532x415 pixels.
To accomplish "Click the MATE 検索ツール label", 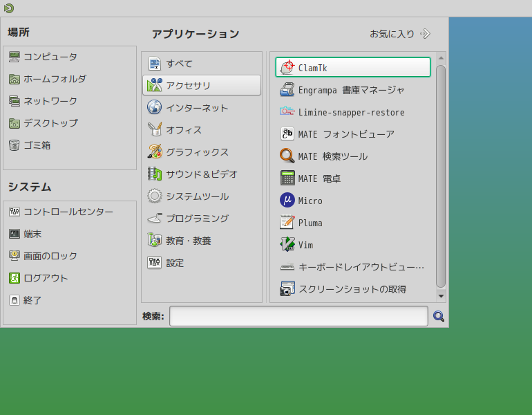I will [333, 156].
